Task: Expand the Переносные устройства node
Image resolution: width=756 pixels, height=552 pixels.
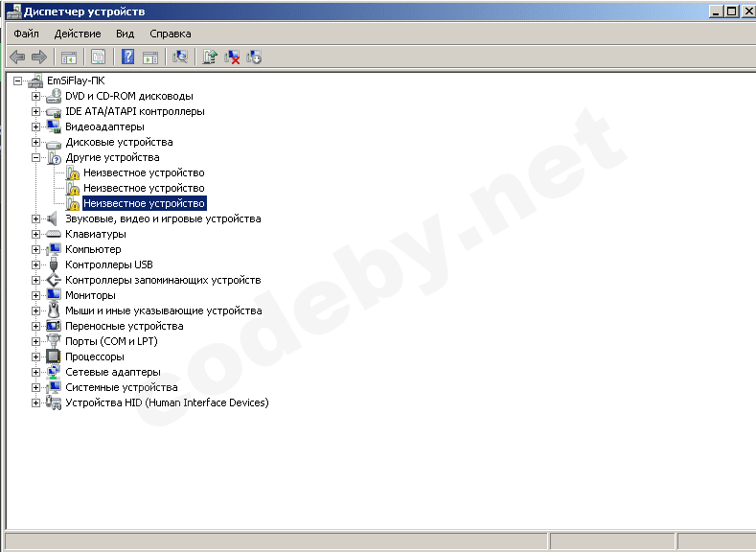Action: 35,327
